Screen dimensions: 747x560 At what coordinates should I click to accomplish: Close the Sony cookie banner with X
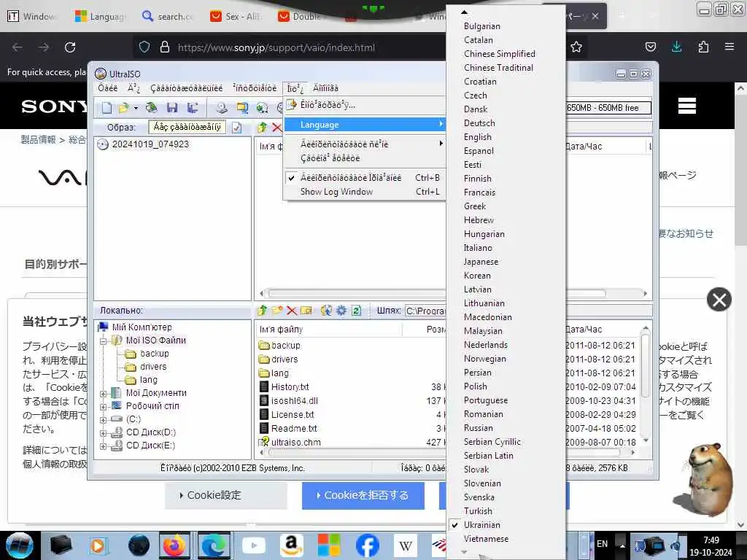(719, 299)
